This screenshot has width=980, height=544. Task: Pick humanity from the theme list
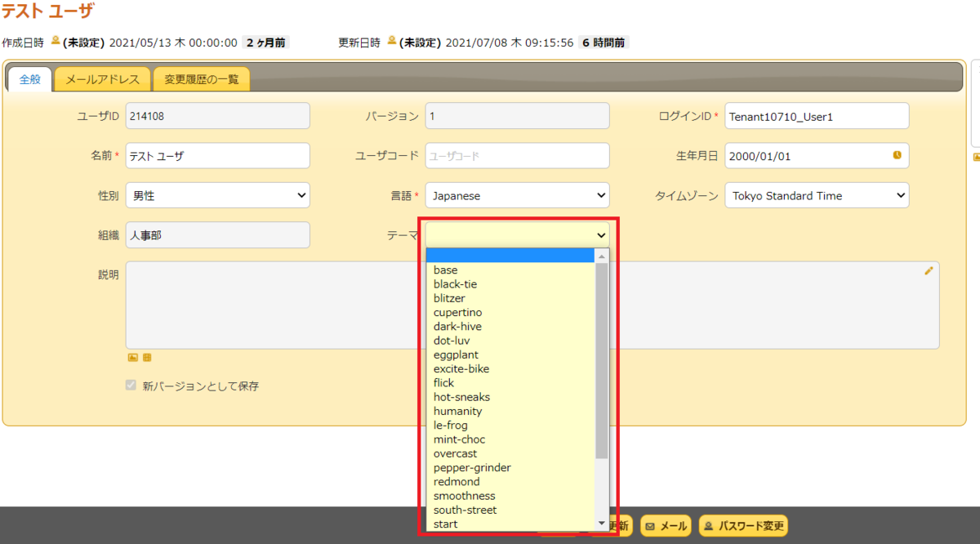point(511,411)
